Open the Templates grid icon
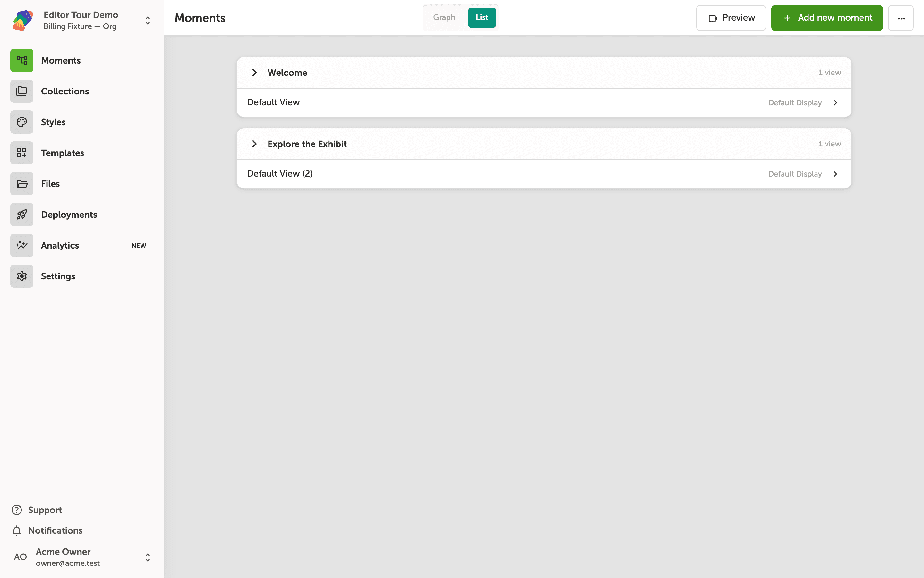 click(22, 153)
